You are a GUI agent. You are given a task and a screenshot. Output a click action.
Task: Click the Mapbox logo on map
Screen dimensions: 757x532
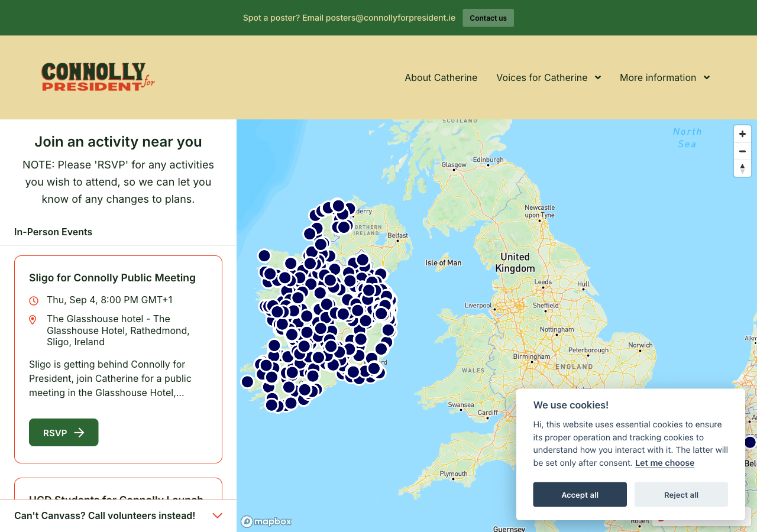(x=266, y=521)
